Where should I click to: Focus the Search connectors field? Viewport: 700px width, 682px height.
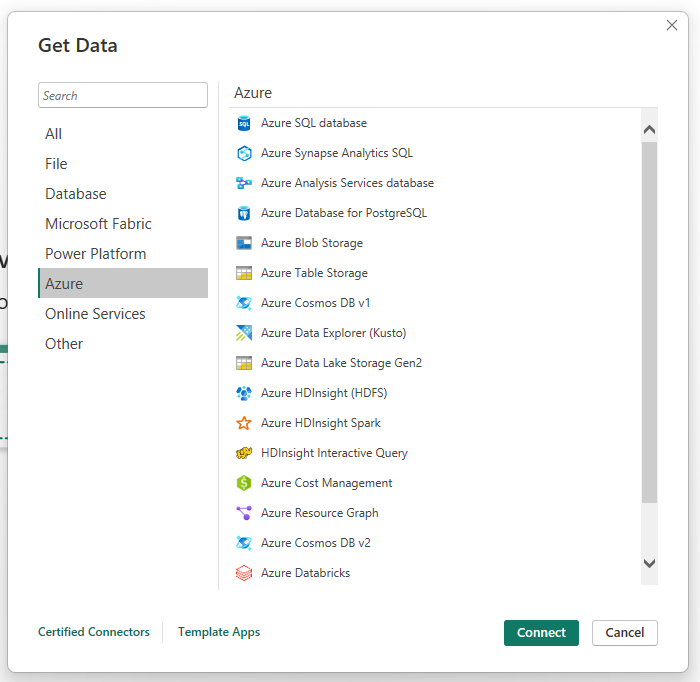click(123, 95)
